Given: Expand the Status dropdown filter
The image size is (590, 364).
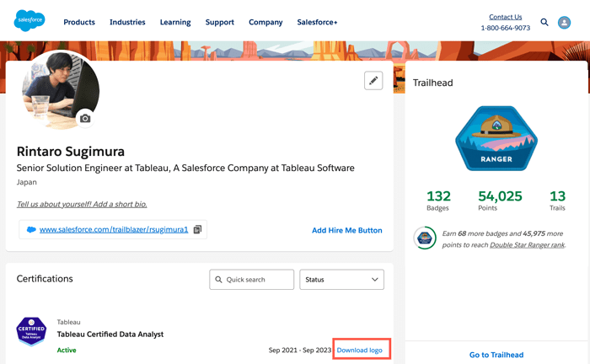Looking at the screenshot, I should pyautogui.click(x=341, y=280).
